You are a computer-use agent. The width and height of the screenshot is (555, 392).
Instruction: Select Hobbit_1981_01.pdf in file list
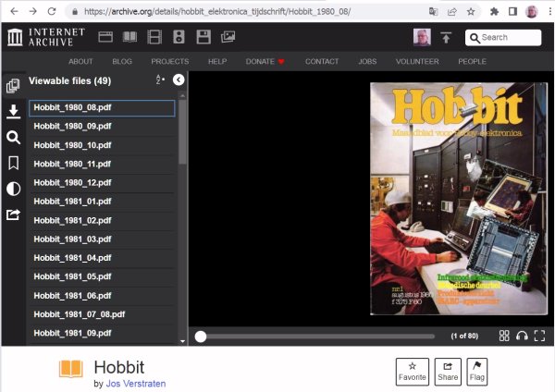(x=102, y=202)
